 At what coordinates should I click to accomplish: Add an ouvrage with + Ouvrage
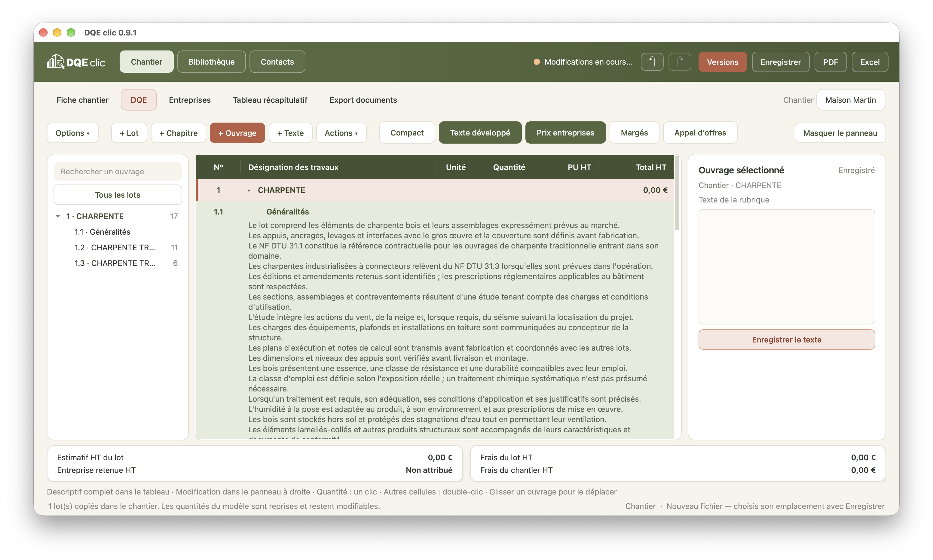coord(237,133)
